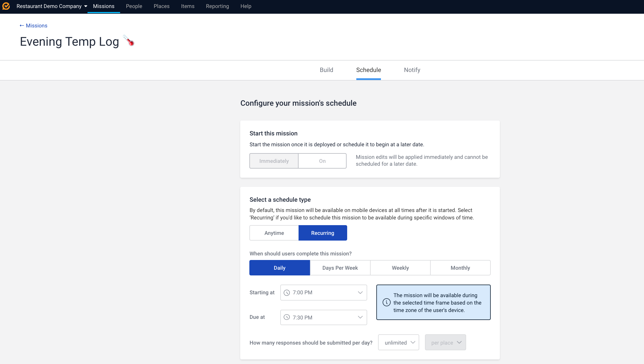Click the clock icon in Due at field
The image size is (644, 364).
(287, 317)
